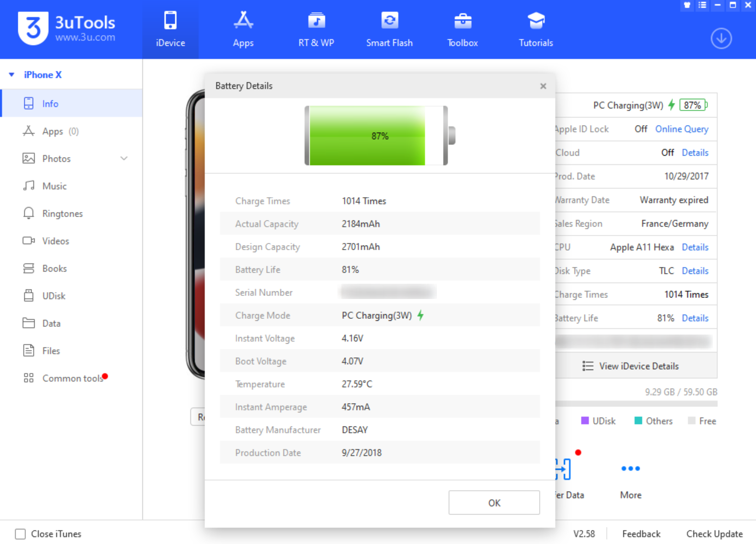Click the download manager arrow icon
The image size is (756, 544).
pos(721,39)
